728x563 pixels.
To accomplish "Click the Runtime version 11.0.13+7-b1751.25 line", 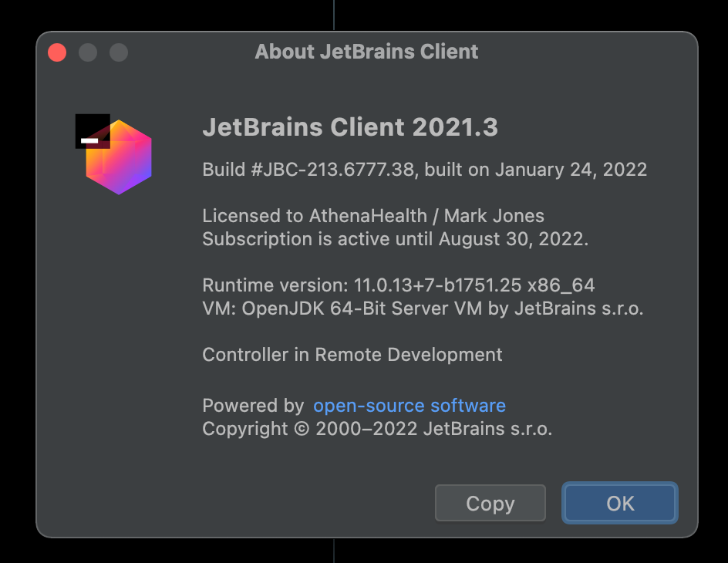I will (399, 285).
